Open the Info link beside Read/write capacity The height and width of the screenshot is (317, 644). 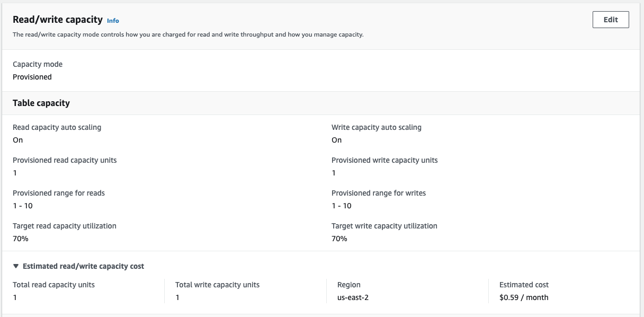click(113, 21)
